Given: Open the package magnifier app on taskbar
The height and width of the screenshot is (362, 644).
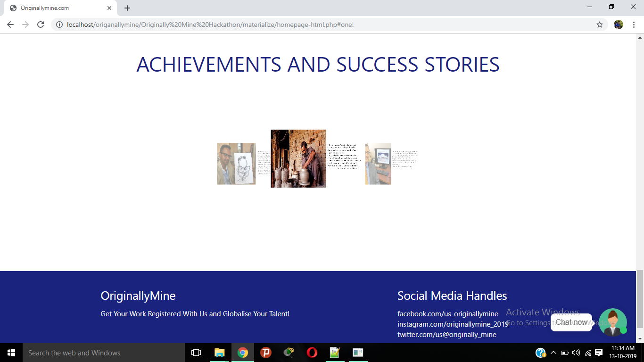Looking at the screenshot, I should tap(289, 353).
